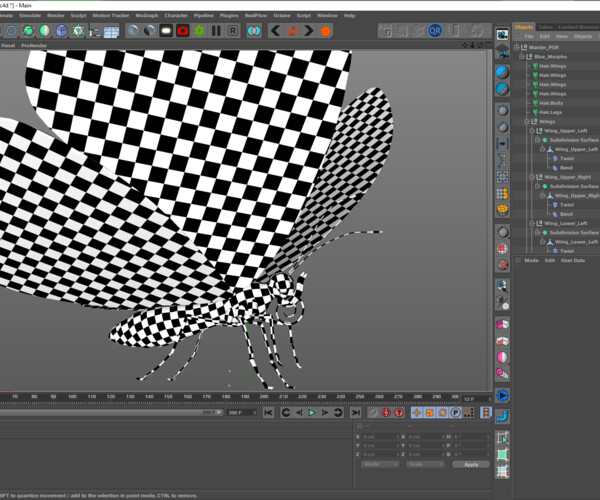Image resolution: width=600 pixels, height=500 pixels.
Task: Click the left black chevron arrow icon
Action: [x=275, y=31]
